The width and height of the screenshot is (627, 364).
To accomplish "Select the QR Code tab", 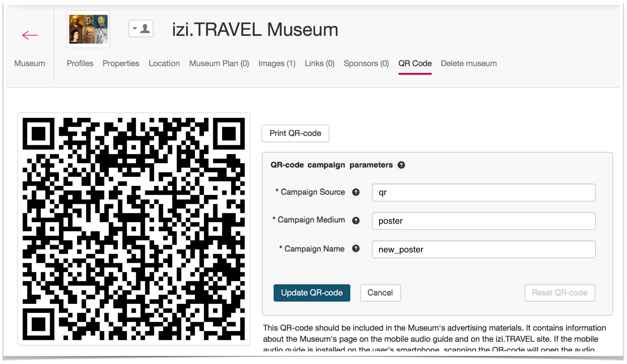I will [x=415, y=63].
